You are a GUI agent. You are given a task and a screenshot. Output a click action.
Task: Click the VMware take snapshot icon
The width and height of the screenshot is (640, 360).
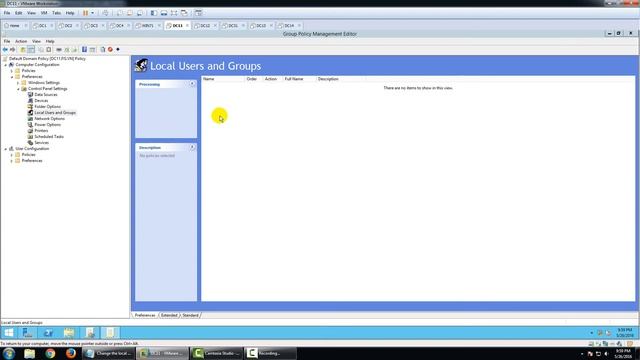120,13
